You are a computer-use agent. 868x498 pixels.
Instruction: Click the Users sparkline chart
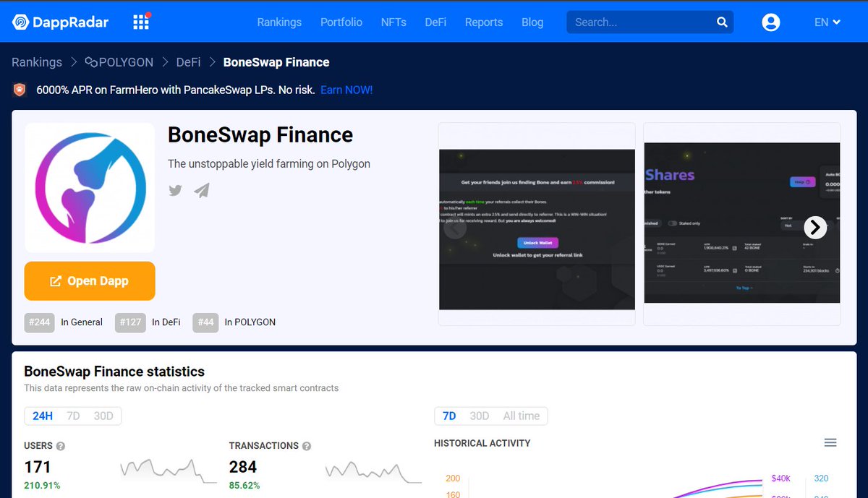(168, 470)
